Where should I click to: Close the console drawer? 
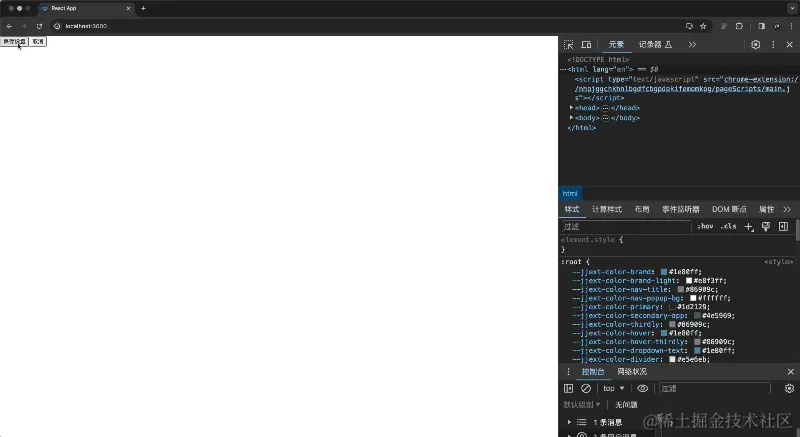790,372
